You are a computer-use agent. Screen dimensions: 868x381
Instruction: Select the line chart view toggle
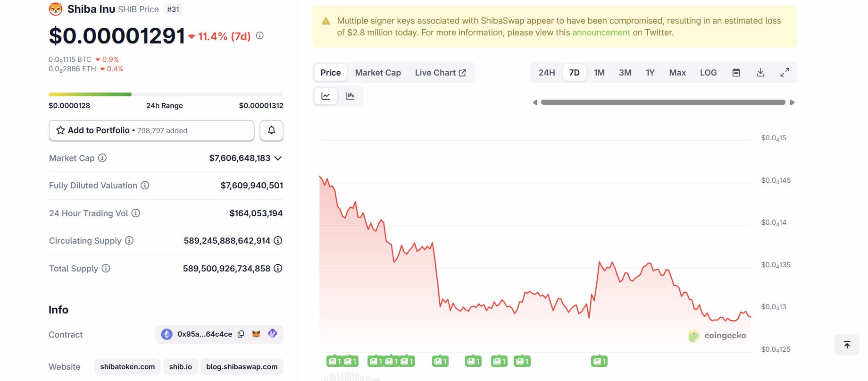325,96
